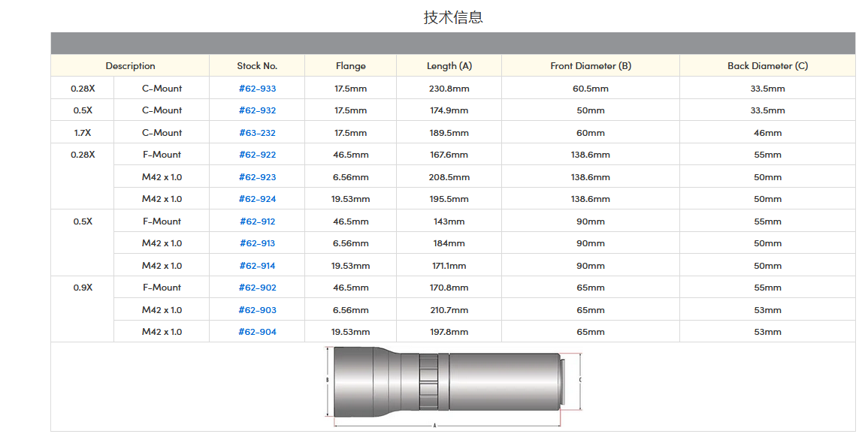Open the #62-902 product page link
Image resolution: width=868 pixels, height=446 pixels.
tap(257, 288)
